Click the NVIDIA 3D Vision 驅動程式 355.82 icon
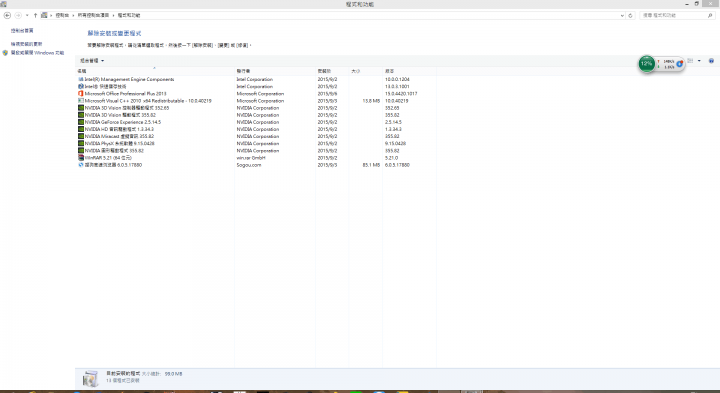The image size is (720, 393). click(x=81, y=115)
